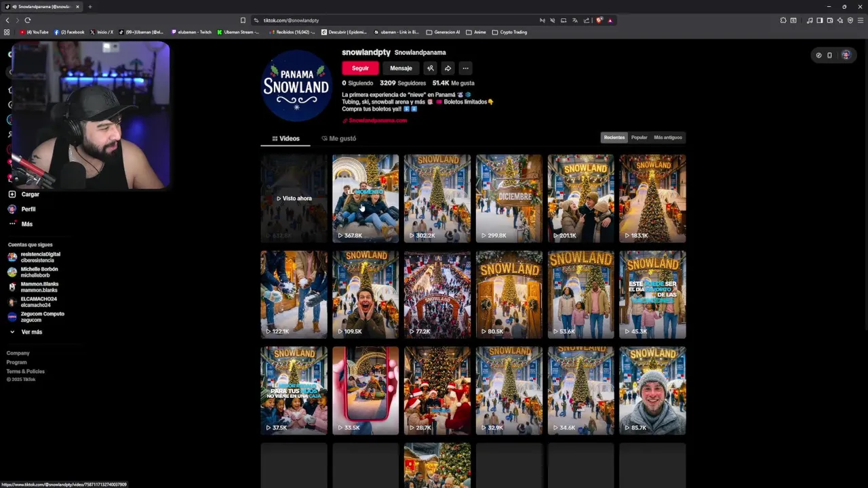Screen dimensions: 868x488
Task: Open the YouTube bookmark
Action: pos(35,32)
